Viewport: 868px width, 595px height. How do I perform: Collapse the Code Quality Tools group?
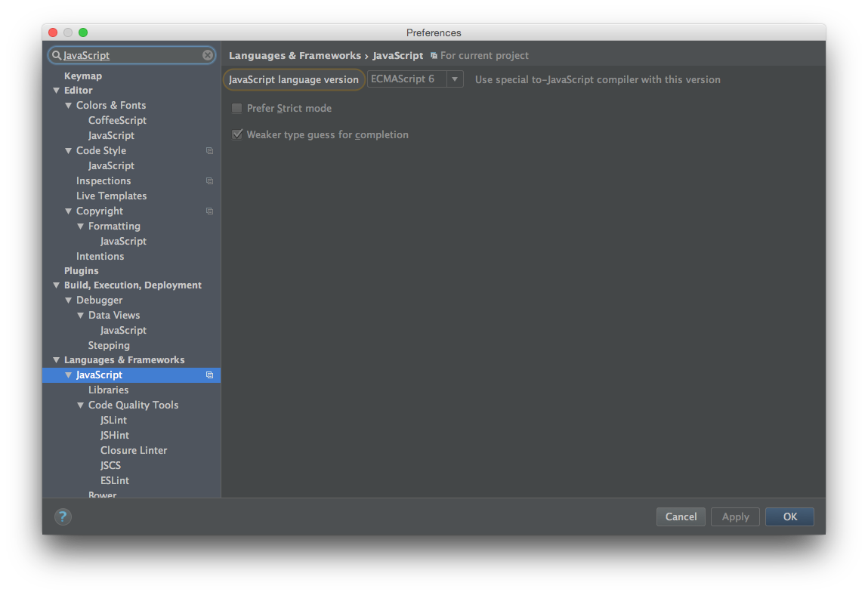pos(80,405)
